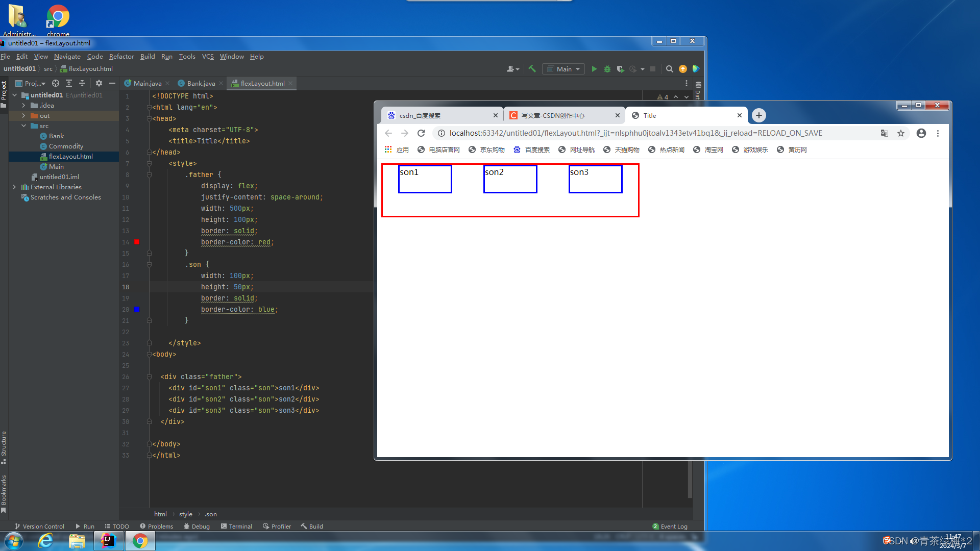The height and width of the screenshot is (551, 980).
Task: Open Project panel settings gear
Action: click(99, 83)
